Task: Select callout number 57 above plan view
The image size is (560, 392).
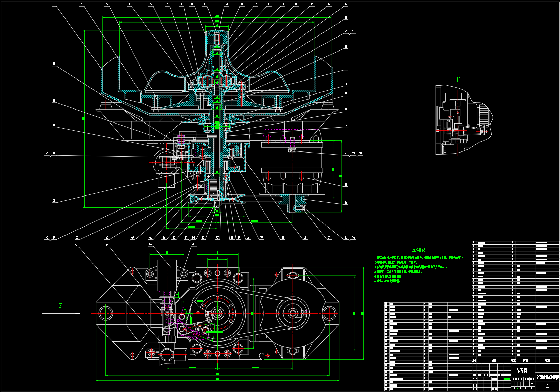Action: 76,245
